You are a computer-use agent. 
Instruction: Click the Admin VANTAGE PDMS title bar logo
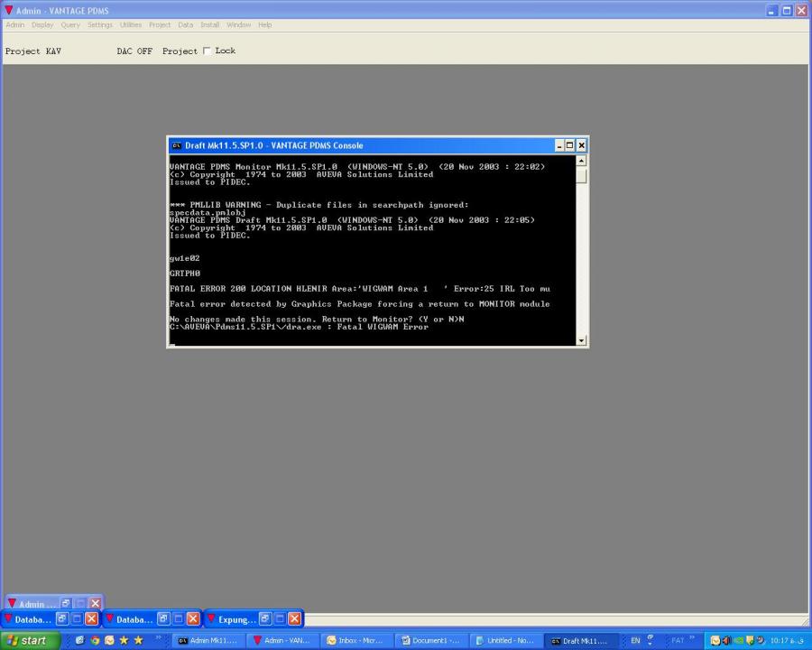[9, 10]
